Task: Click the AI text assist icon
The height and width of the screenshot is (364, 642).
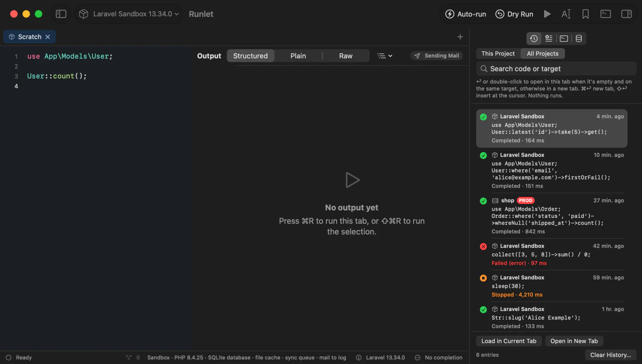Action: coord(566,14)
